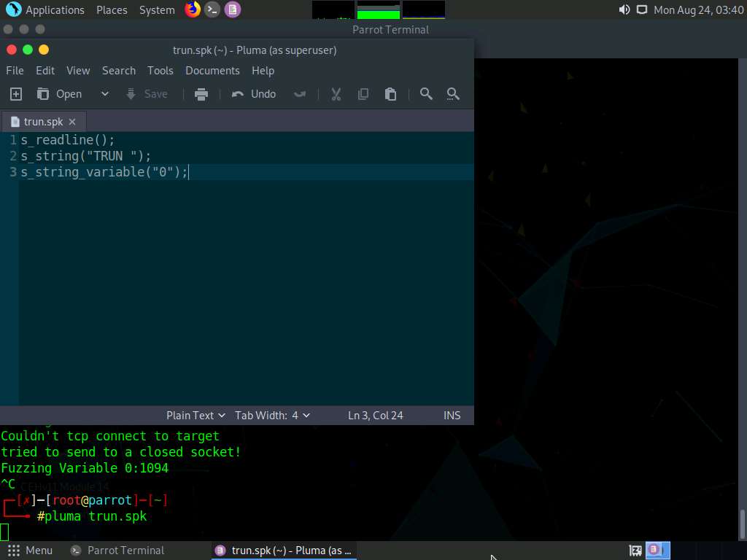The width and height of the screenshot is (747, 560).
Task: Click the Ln 3, Col 24 status
Action: coord(376,415)
